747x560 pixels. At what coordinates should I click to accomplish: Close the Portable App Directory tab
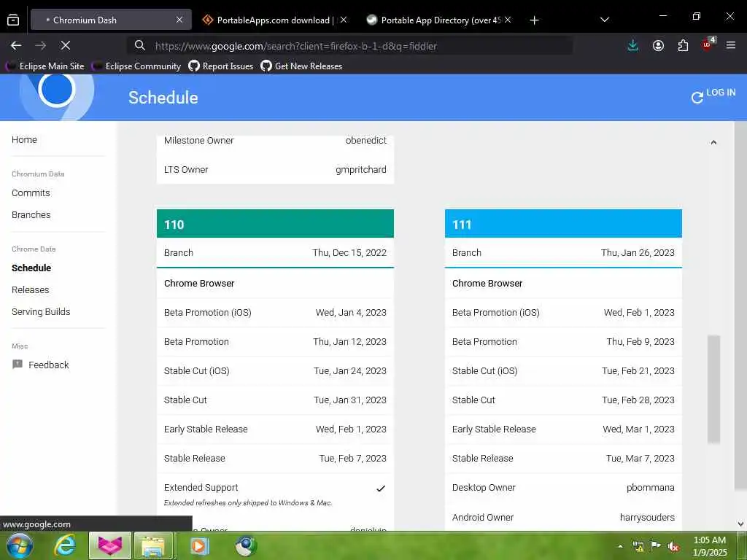pyautogui.click(x=508, y=20)
